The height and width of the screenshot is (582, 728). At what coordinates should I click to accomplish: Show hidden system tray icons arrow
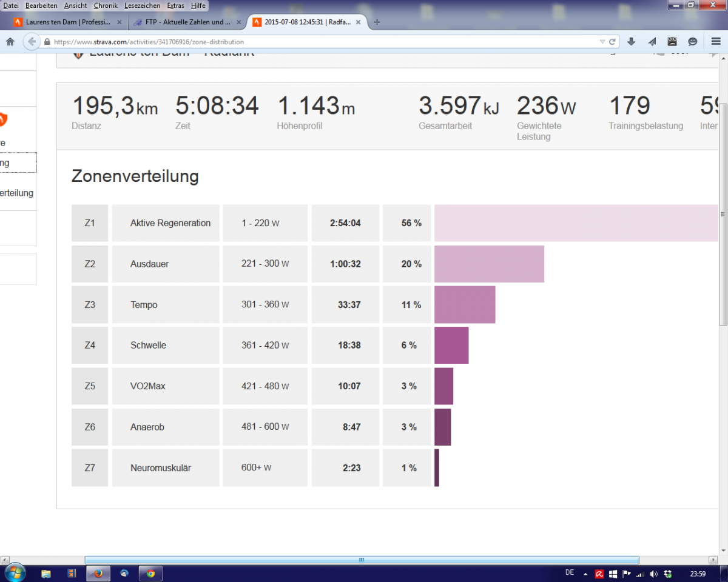pos(585,574)
